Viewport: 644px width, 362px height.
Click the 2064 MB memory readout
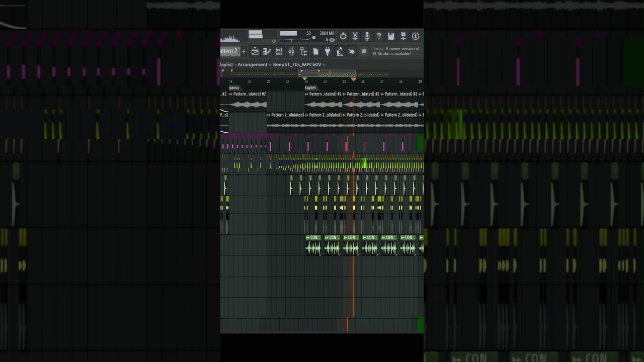327,33
